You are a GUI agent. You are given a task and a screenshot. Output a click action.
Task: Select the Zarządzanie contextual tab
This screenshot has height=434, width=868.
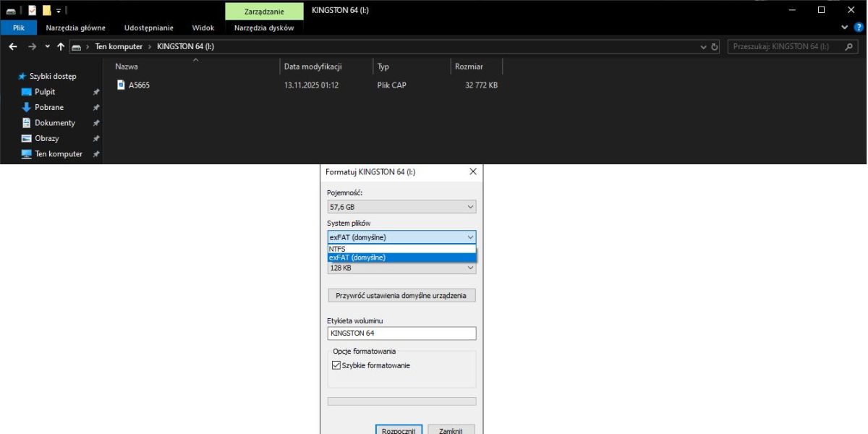264,11
